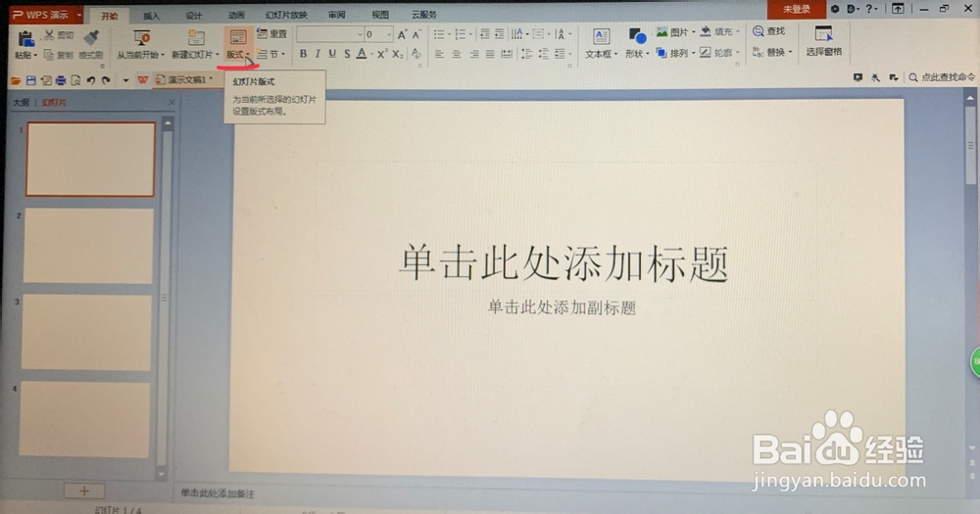The height and width of the screenshot is (514, 980).
Task: Click the print preview icon in quick toolbar
Action: pos(75,80)
